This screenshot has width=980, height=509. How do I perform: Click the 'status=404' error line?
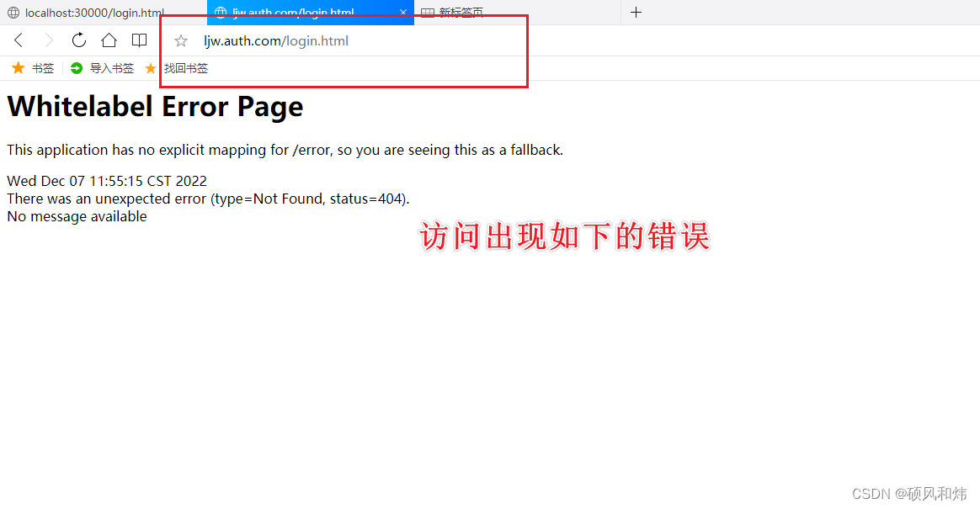tap(208, 199)
